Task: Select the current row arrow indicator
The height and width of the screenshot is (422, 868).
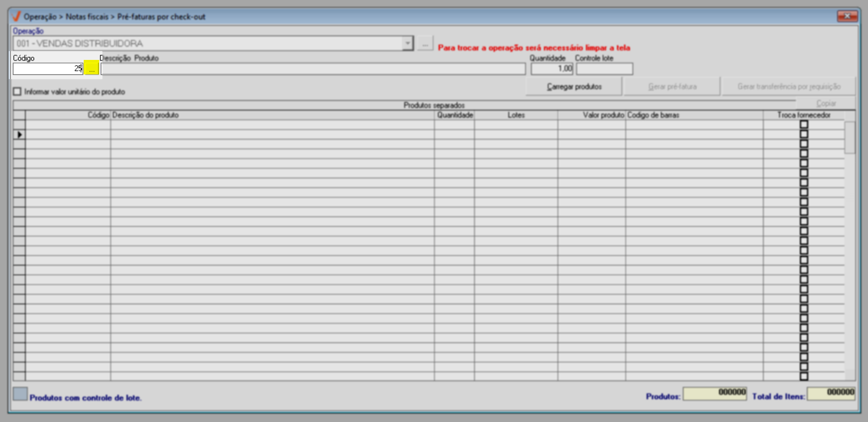Action: 19,134
